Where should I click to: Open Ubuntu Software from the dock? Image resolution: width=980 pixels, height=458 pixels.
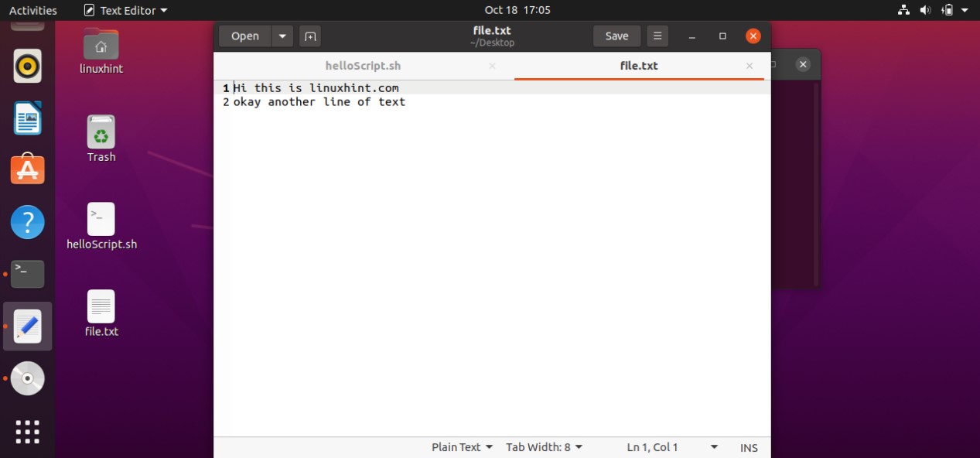tap(28, 170)
